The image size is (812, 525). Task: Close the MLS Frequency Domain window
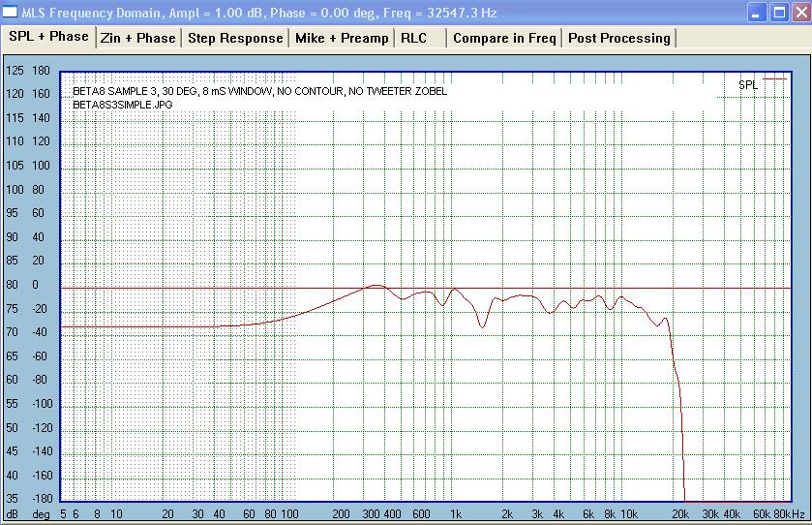tap(801, 12)
